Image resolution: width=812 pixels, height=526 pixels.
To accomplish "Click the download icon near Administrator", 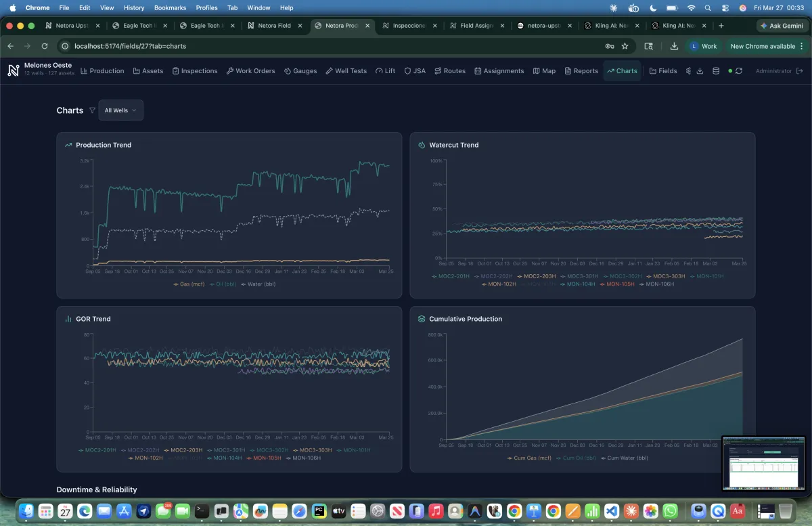I will (x=700, y=70).
